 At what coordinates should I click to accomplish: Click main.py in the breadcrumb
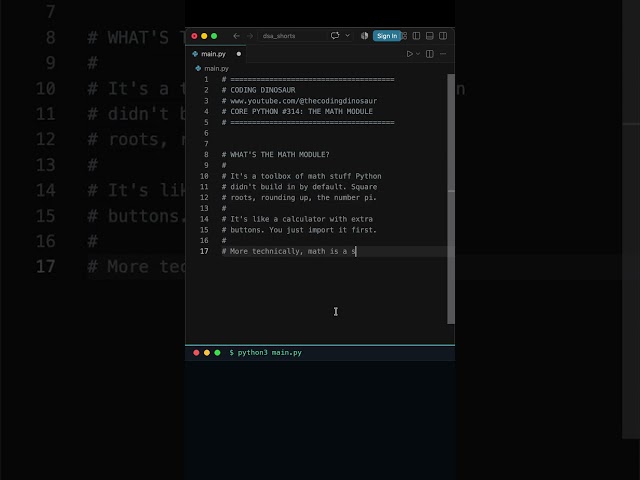(x=216, y=69)
